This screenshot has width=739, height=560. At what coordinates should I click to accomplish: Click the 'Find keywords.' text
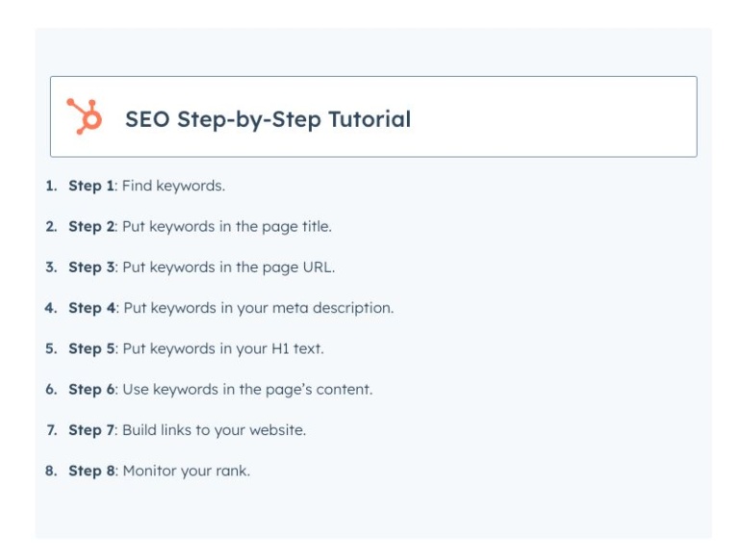(173, 186)
